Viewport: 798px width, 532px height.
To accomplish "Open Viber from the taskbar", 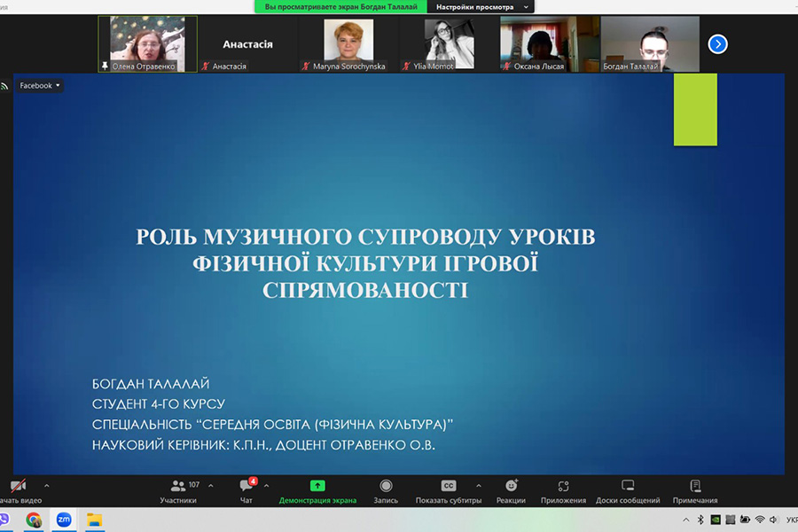I will pos(4,520).
